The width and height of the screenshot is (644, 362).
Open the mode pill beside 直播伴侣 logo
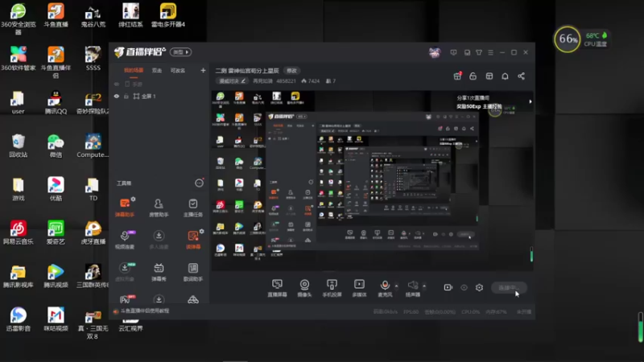pos(180,52)
